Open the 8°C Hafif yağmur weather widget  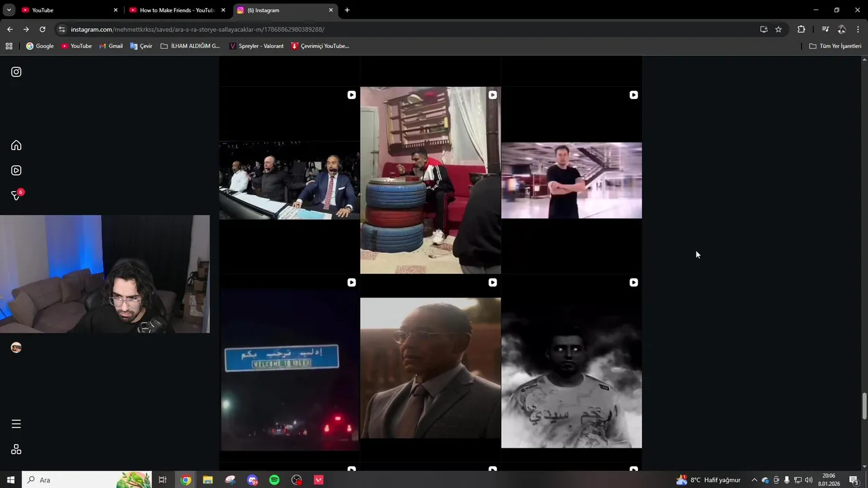tap(708, 480)
